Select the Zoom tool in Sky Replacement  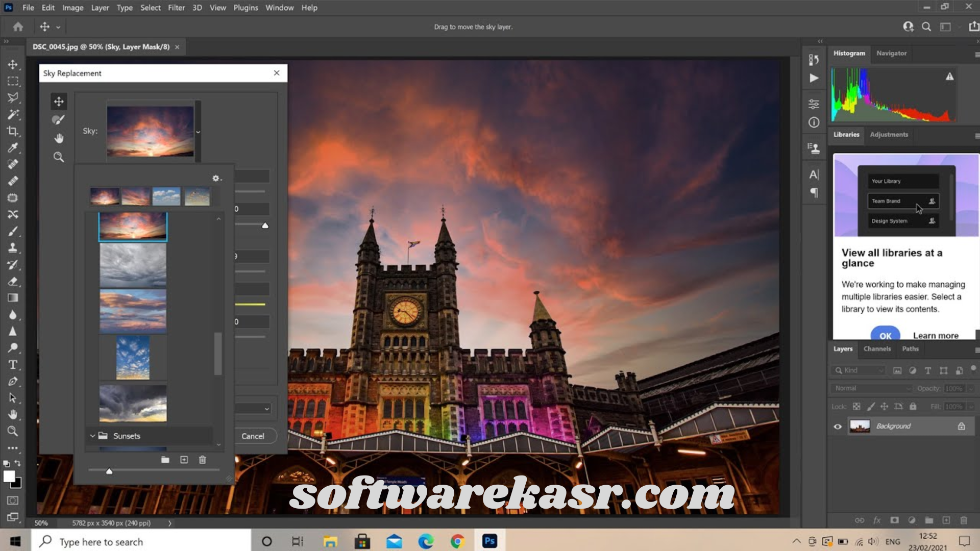pyautogui.click(x=59, y=157)
